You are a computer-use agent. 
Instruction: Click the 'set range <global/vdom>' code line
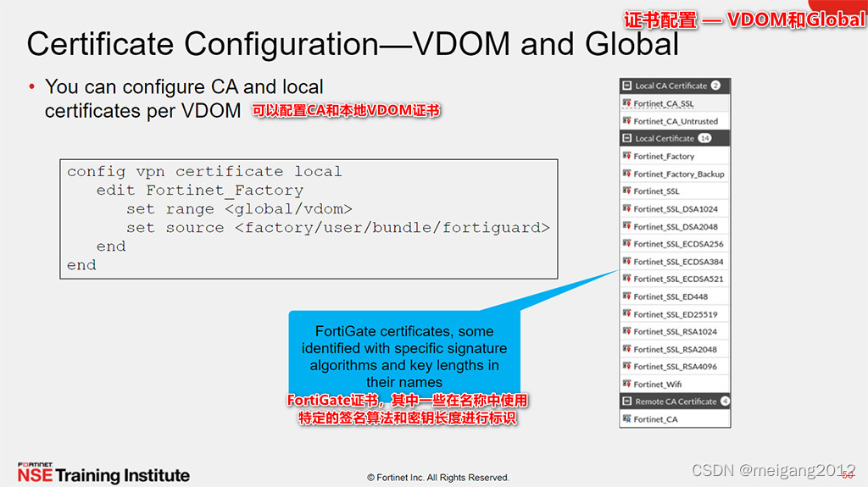tap(239, 209)
